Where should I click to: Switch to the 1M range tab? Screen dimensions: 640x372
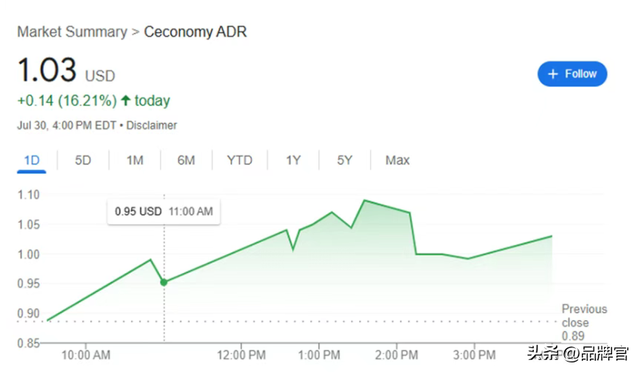pos(135,160)
